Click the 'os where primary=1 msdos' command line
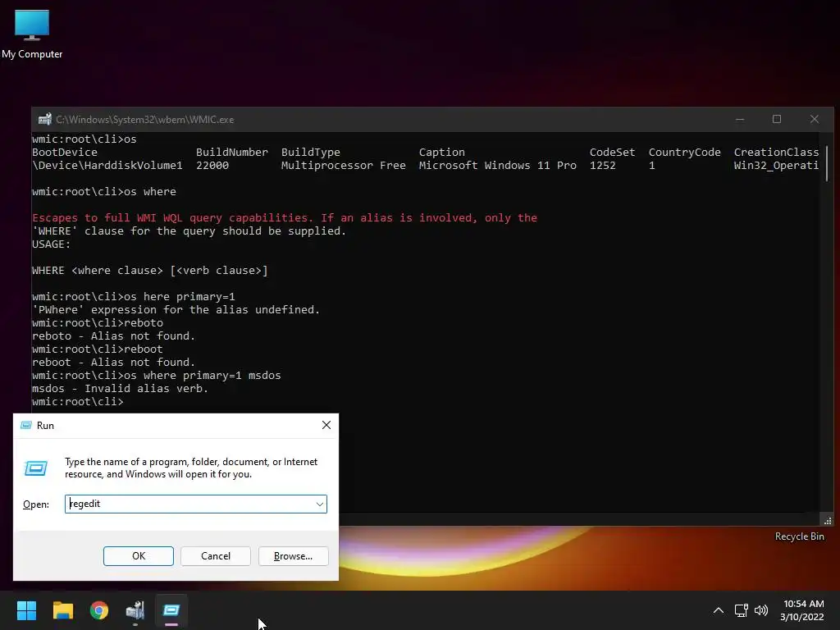The height and width of the screenshot is (630, 840). pyautogui.click(x=157, y=375)
